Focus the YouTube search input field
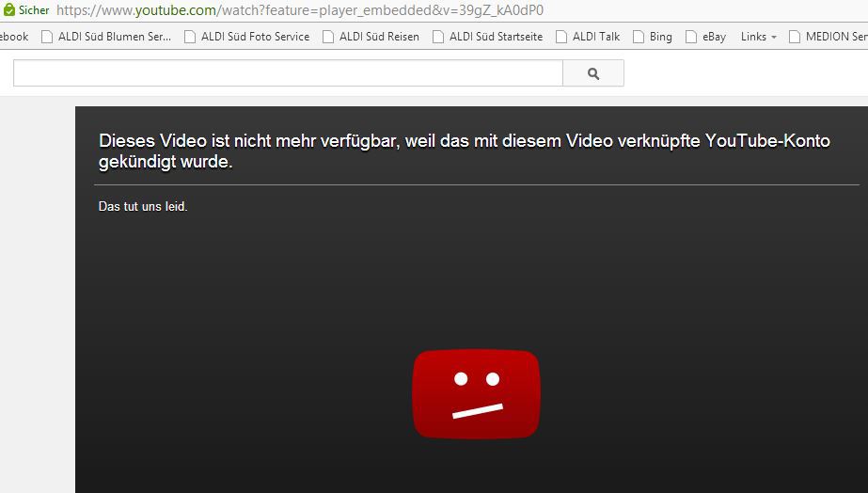This screenshot has height=493, width=868. pyautogui.click(x=288, y=73)
